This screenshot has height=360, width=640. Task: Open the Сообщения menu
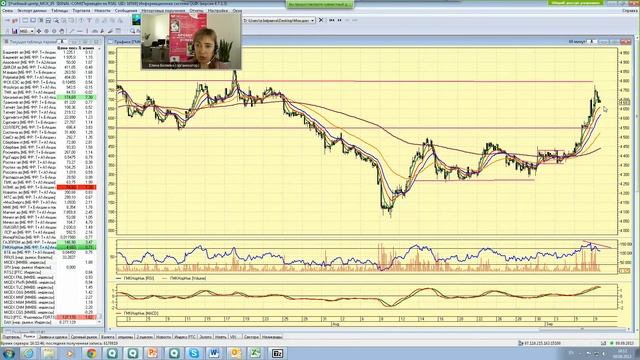[126, 11]
